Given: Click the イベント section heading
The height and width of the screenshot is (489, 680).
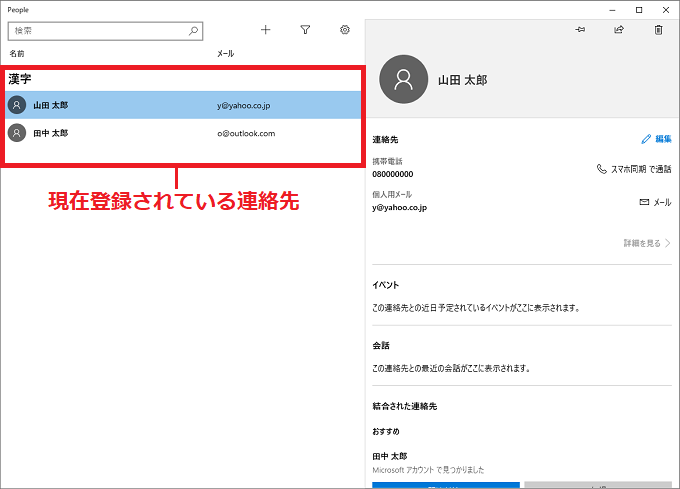Looking at the screenshot, I should click(x=386, y=285).
